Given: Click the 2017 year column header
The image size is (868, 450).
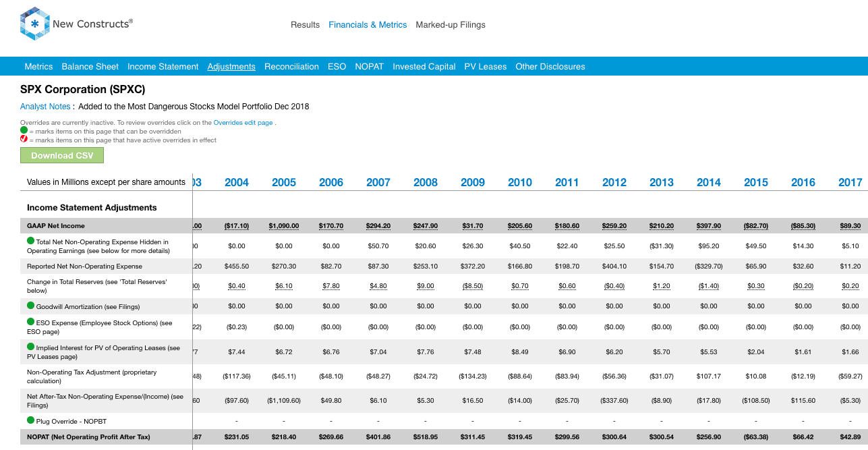Looking at the screenshot, I should tap(850, 182).
